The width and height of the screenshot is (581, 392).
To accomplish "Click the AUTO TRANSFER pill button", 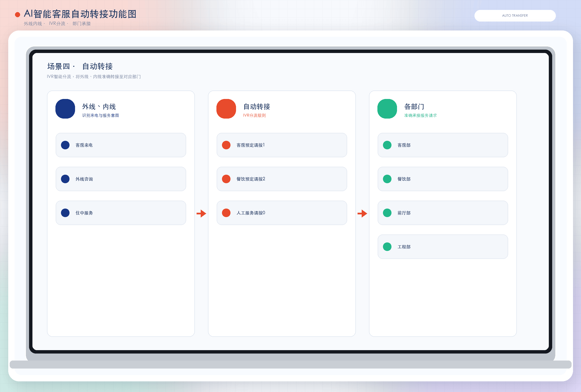I will [515, 15].
